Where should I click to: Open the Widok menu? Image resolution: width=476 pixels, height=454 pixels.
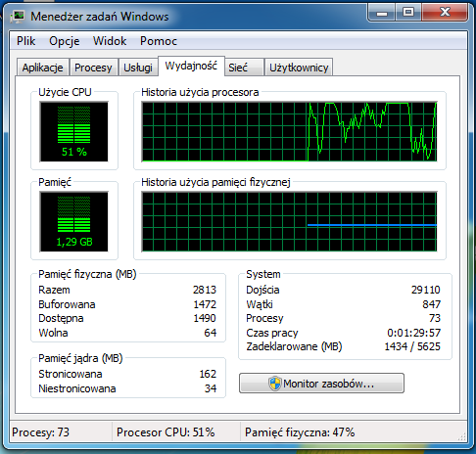pos(110,41)
